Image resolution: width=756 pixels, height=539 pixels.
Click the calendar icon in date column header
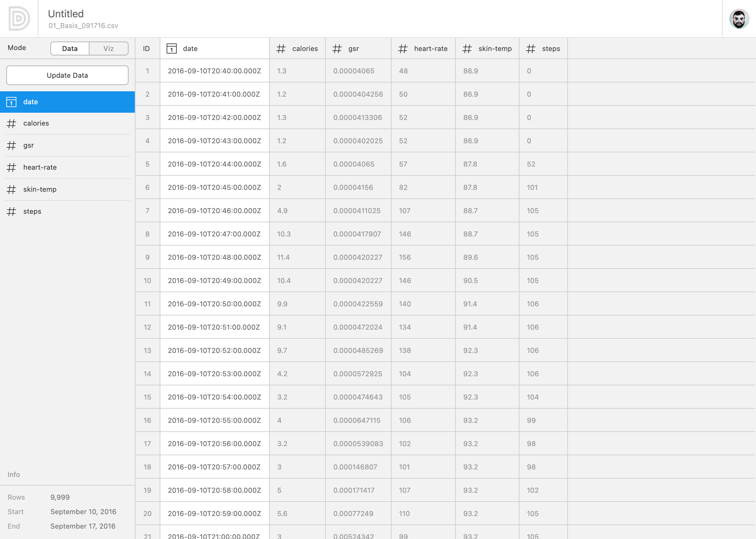pyautogui.click(x=171, y=48)
